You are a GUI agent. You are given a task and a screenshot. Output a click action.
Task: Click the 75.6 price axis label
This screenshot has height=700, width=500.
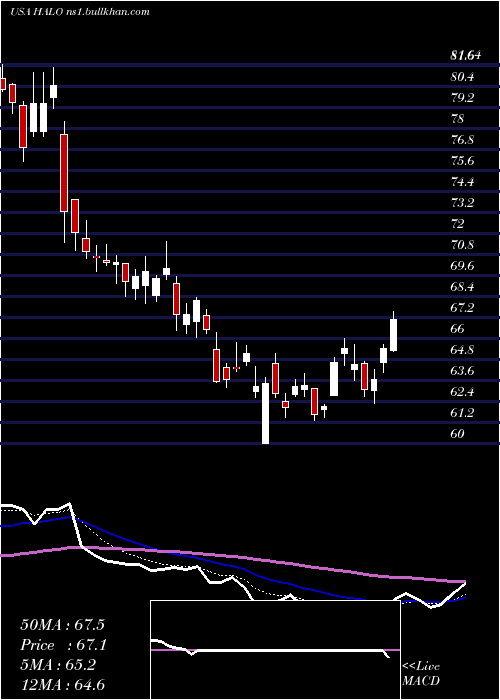(x=462, y=161)
